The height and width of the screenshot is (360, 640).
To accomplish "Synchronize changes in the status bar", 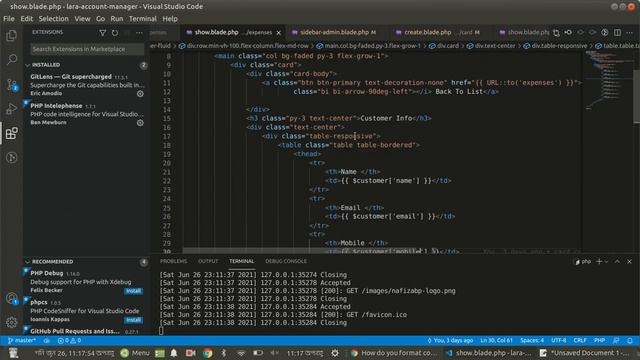I will pos(47,340).
